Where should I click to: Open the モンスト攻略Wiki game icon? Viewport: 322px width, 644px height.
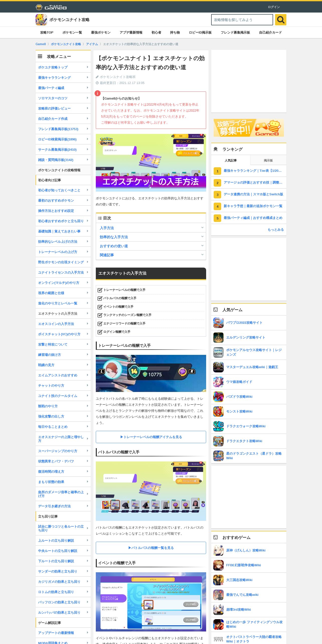(218, 412)
